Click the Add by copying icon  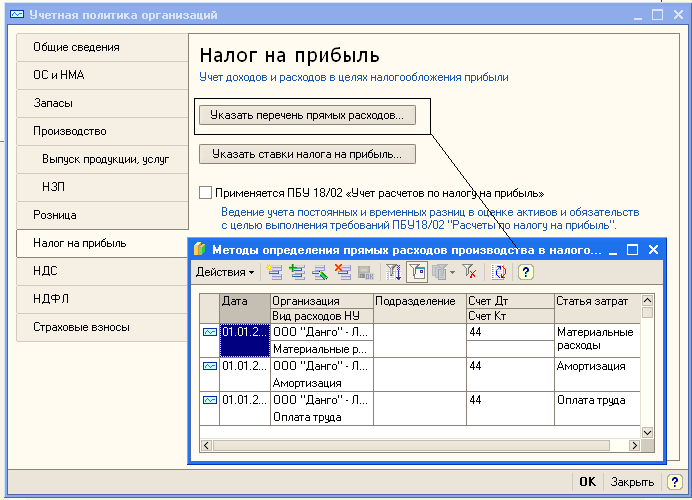click(x=297, y=272)
